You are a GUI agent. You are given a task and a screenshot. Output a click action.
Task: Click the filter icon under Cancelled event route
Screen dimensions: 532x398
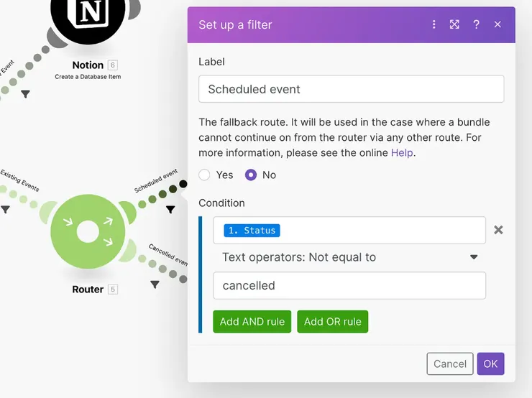pyautogui.click(x=155, y=284)
